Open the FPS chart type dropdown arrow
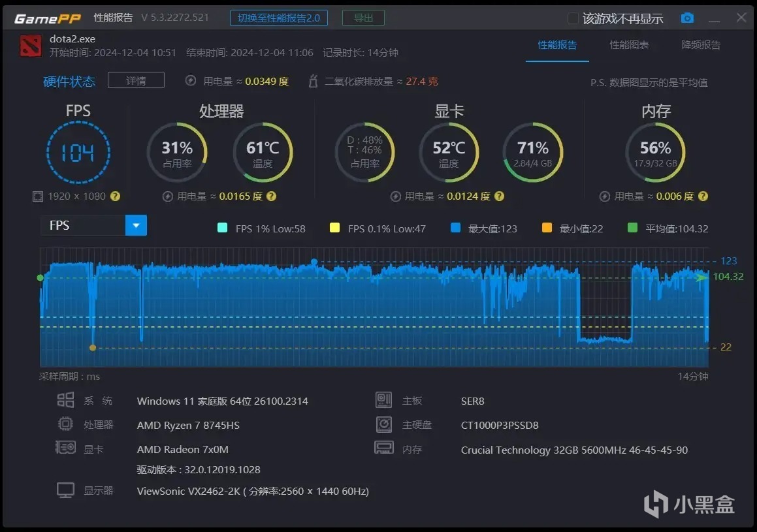 pos(136,225)
